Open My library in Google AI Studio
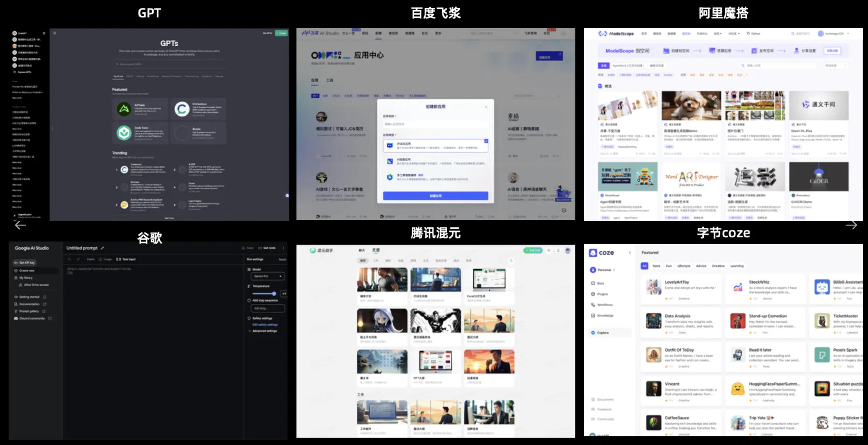868x445 pixels. click(26, 278)
